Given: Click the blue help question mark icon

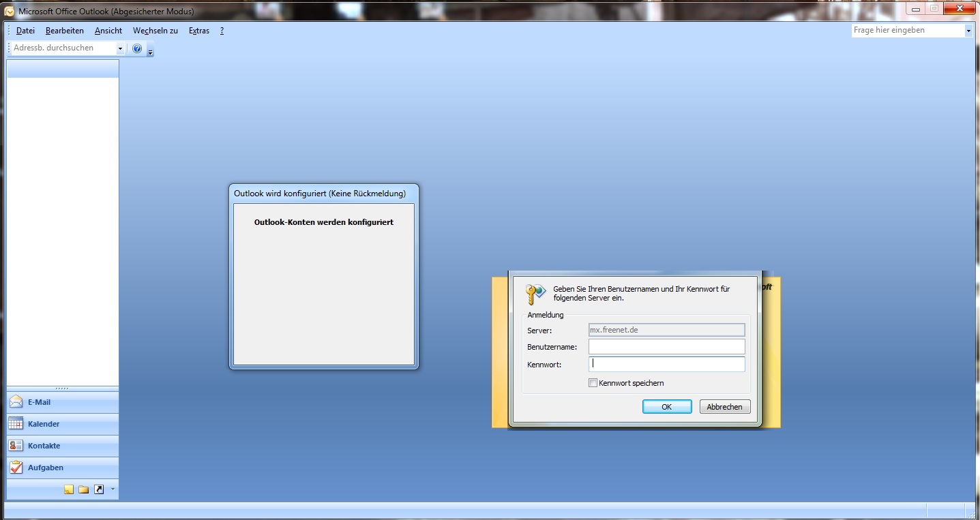Looking at the screenshot, I should 137,48.
